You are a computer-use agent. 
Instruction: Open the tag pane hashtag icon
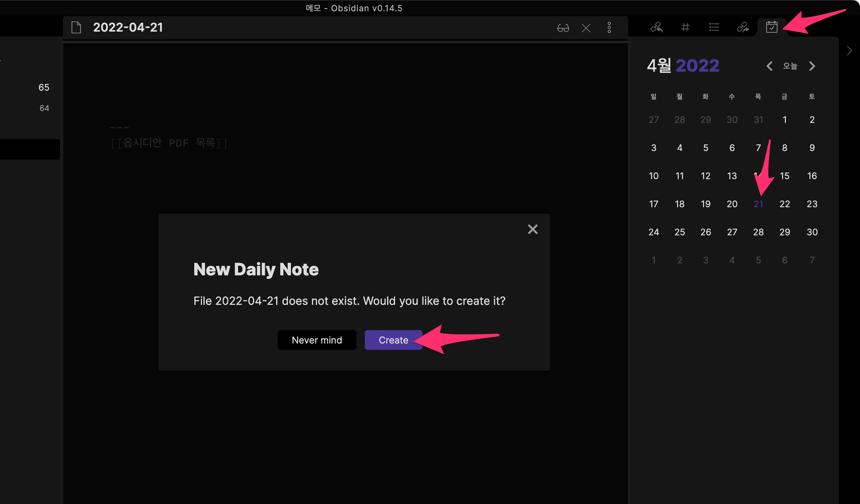tap(685, 27)
